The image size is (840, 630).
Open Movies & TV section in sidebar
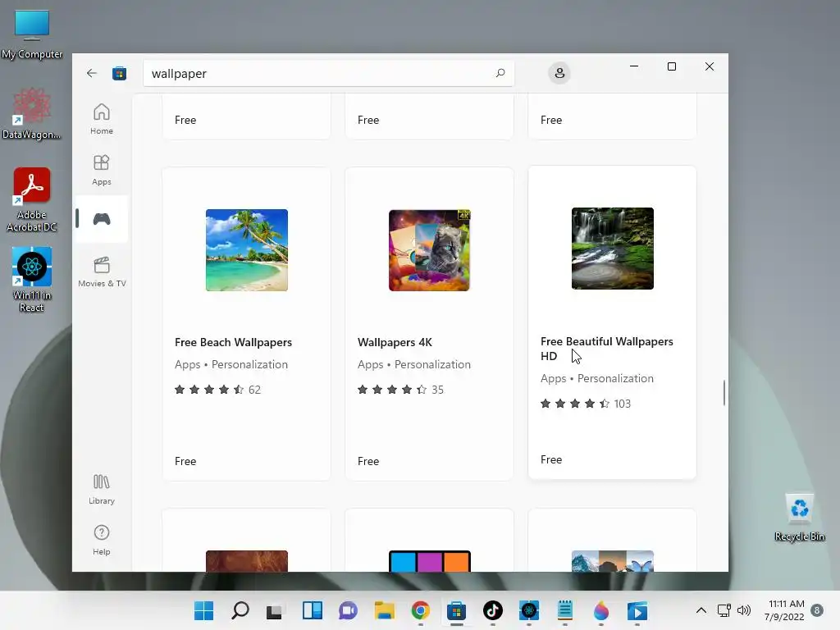(x=102, y=272)
